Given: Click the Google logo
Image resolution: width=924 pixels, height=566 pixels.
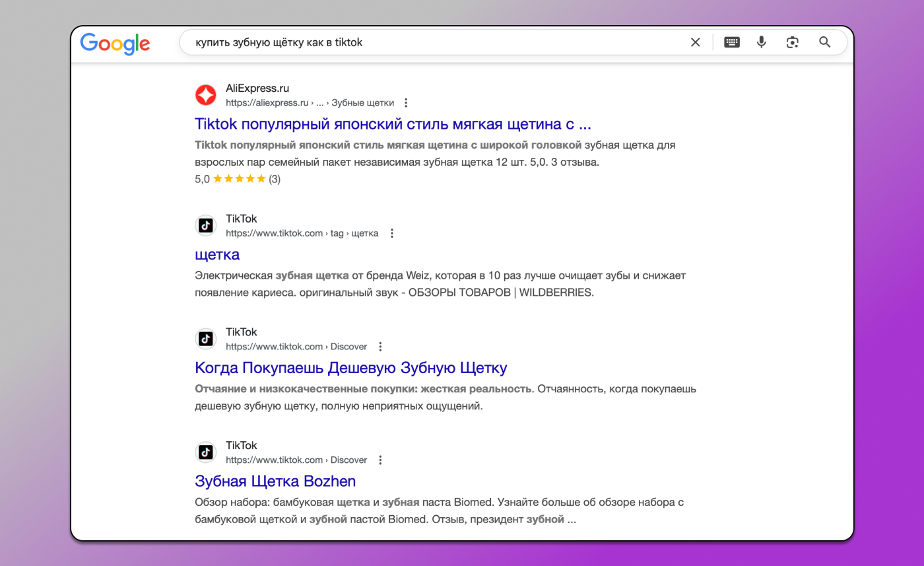Looking at the screenshot, I should pos(115,44).
